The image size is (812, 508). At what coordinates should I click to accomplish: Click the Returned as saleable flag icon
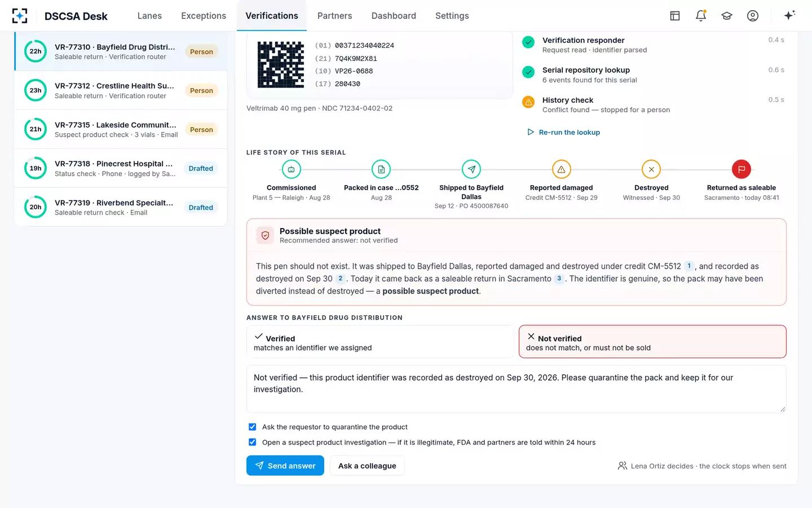742,169
